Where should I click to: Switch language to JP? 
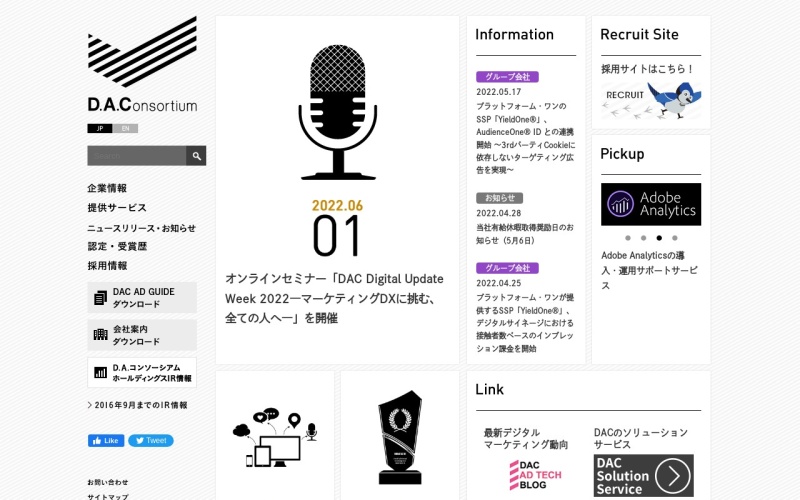99,128
